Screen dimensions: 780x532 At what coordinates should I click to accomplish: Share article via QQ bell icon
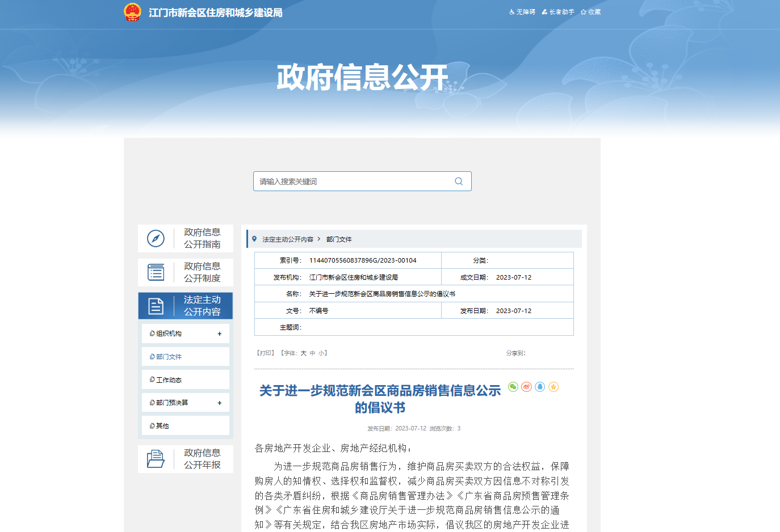[x=540, y=387]
